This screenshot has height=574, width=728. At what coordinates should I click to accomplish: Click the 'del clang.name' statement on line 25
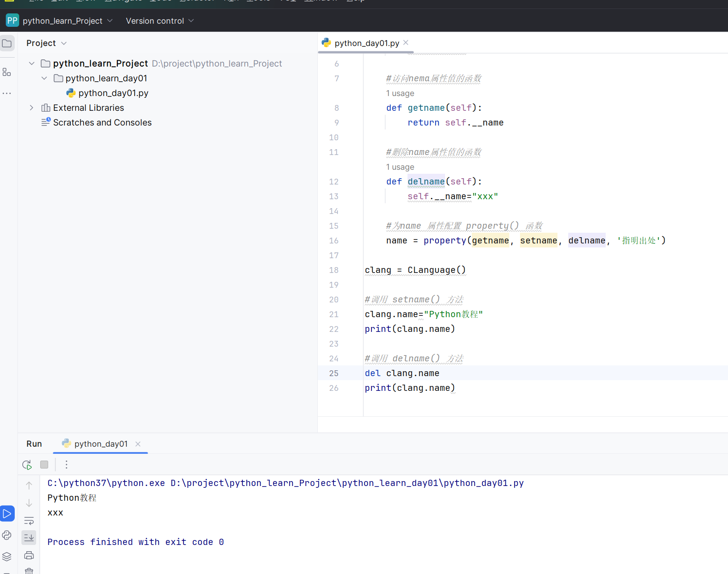pos(402,373)
